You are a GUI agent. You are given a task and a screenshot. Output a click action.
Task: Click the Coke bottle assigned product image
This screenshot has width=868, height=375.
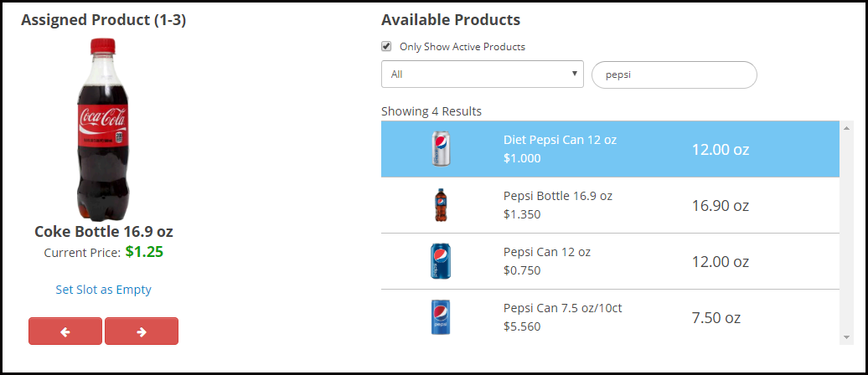(104, 128)
